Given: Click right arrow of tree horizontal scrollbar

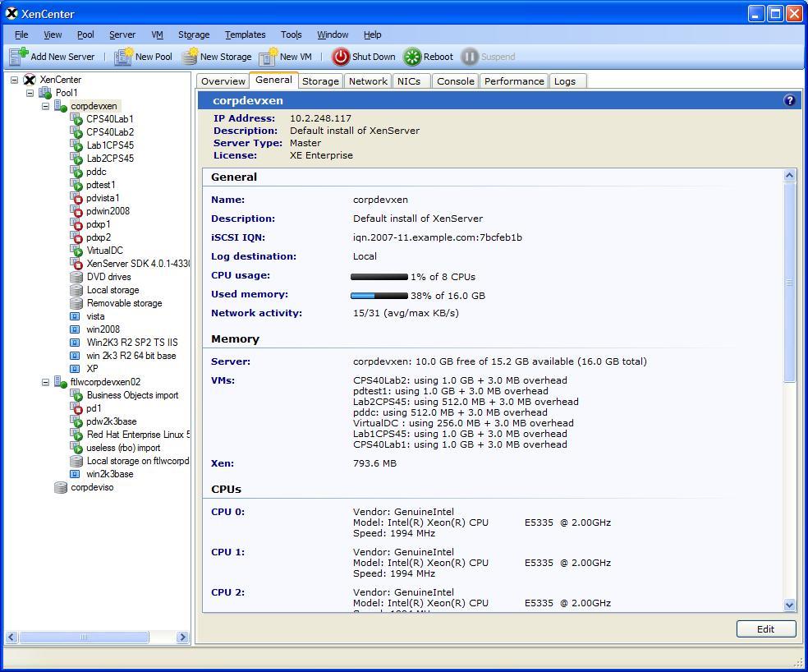Looking at the screenshot, I should (x=182, y=637).
